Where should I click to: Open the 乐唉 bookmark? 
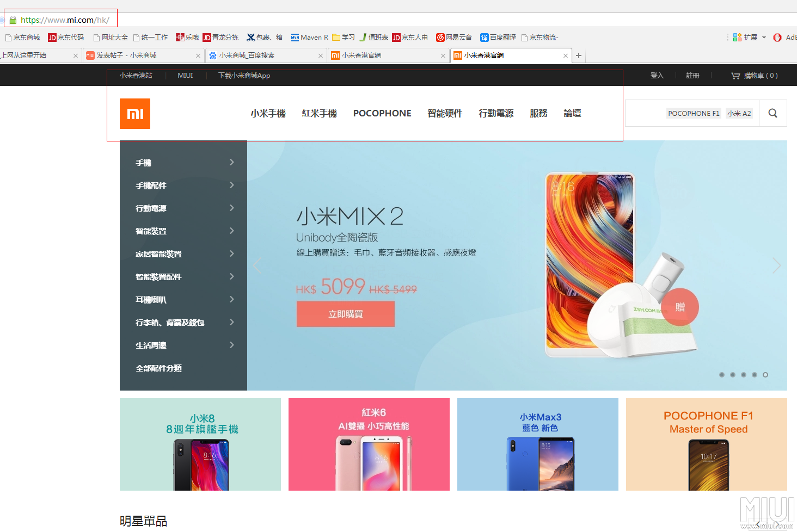click(187, 38)
